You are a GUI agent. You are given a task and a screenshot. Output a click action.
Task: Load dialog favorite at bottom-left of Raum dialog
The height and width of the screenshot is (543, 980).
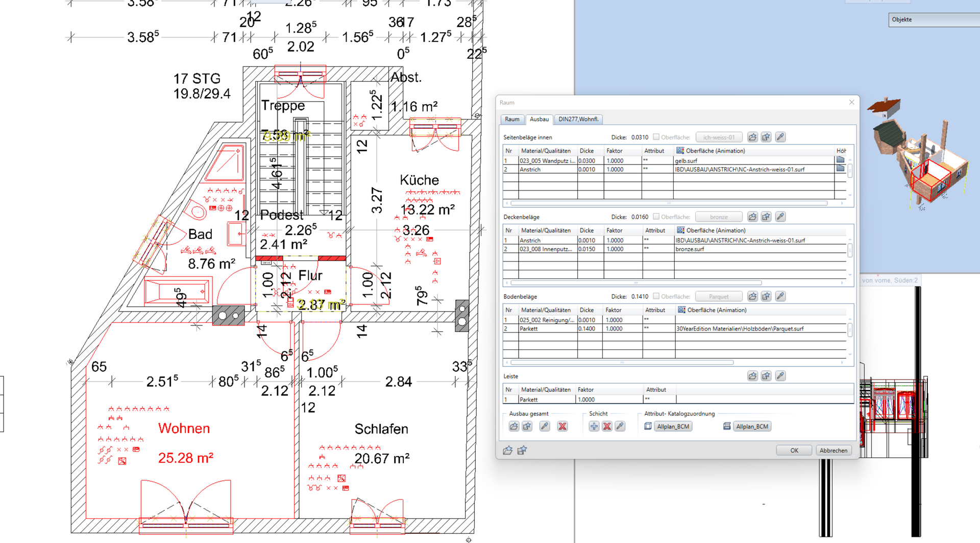[508, 450]
